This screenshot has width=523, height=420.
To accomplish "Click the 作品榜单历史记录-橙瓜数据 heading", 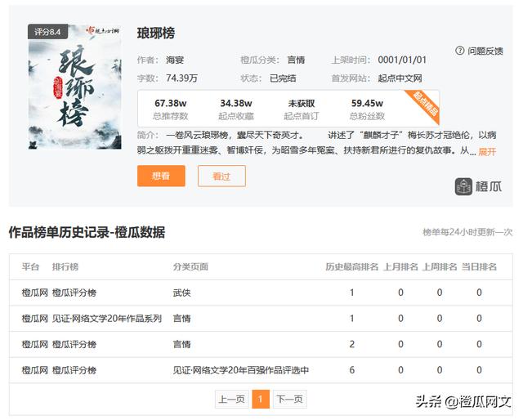I will 87,233.
